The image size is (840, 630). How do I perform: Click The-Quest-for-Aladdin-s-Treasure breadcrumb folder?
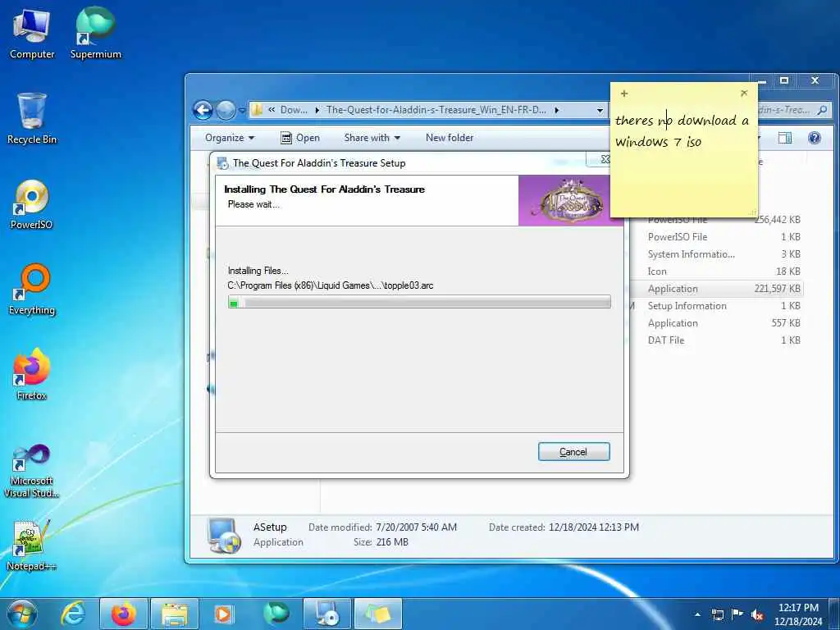(x=436, y=110)
